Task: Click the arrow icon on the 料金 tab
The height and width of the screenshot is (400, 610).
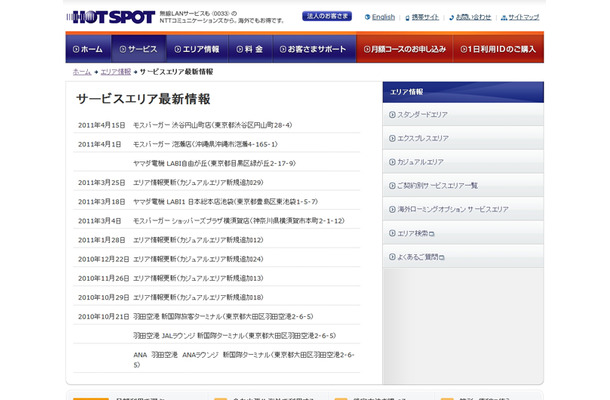Action: coord(240,49)
